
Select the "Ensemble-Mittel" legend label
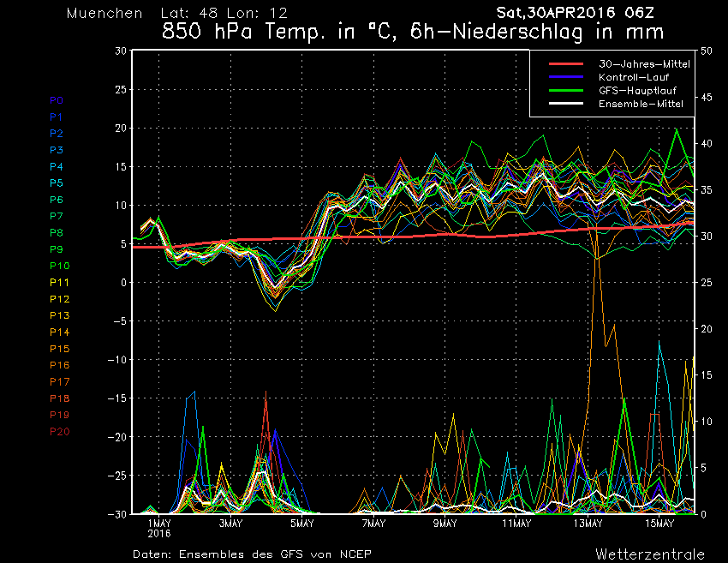click(641, 104)
